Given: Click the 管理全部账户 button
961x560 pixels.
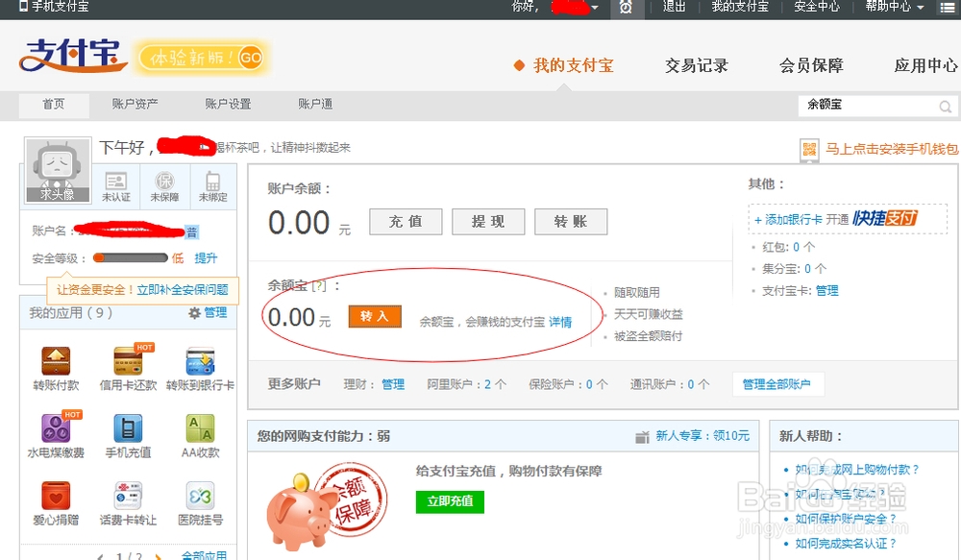Looking at the screenshot, I should (x=777, y=384).
